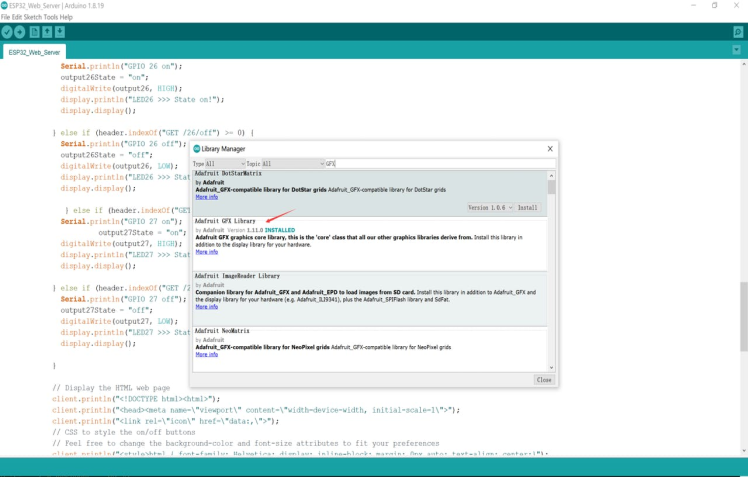The image size is (748, 477).
Task: Expand the Topic filter dropdown
Action: [292, 163]
